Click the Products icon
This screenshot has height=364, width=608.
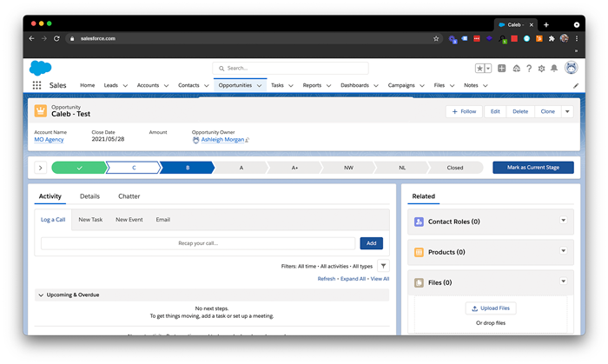click(419, 252)
